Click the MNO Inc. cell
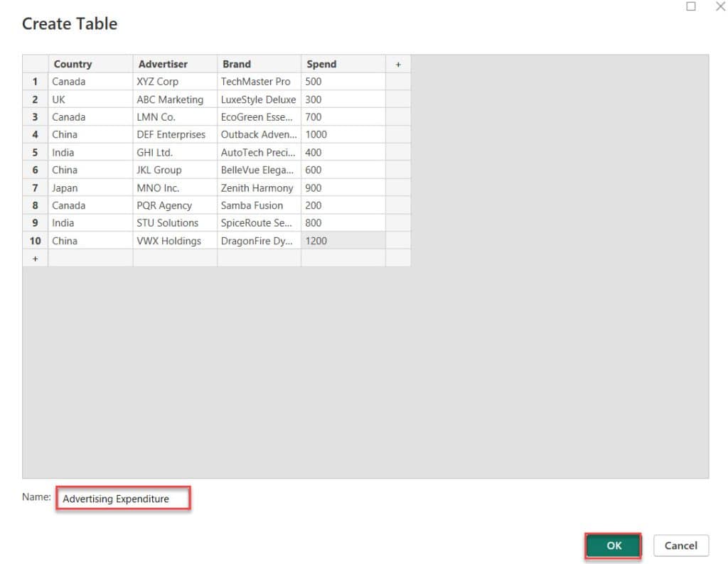The height and width of the screenshot is (564, 728). pos(175,188)
